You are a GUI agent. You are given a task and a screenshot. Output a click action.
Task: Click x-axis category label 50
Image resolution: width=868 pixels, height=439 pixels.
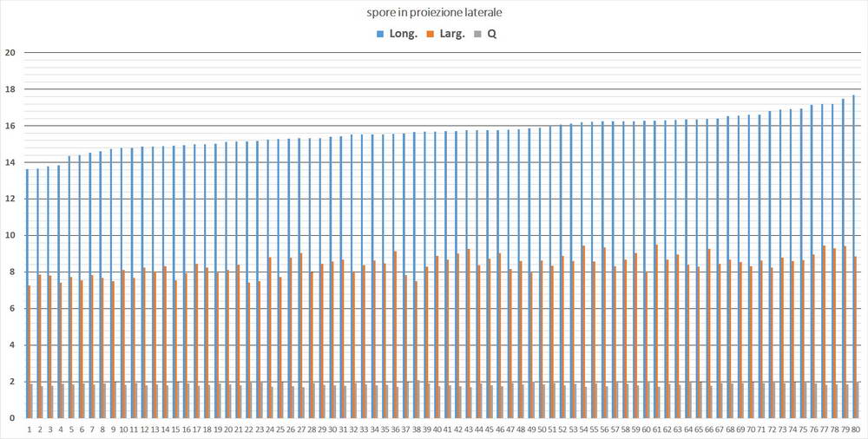(x=542, y=429)
